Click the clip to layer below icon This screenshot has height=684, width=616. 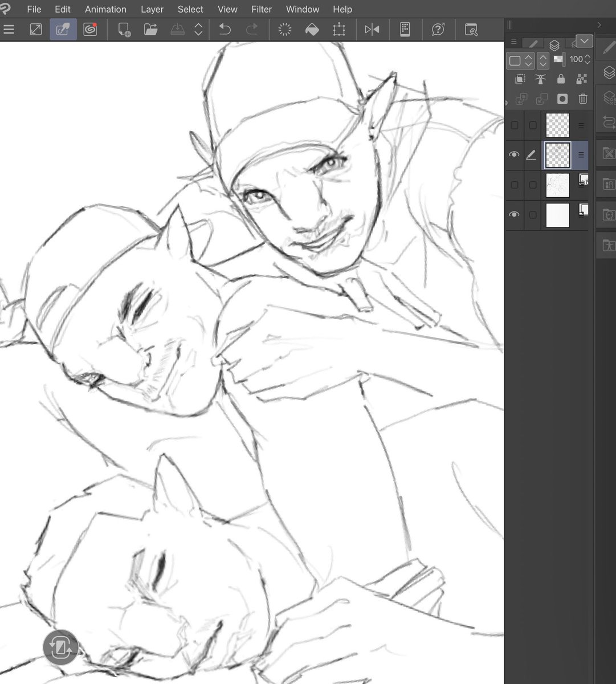click(520, 79)
